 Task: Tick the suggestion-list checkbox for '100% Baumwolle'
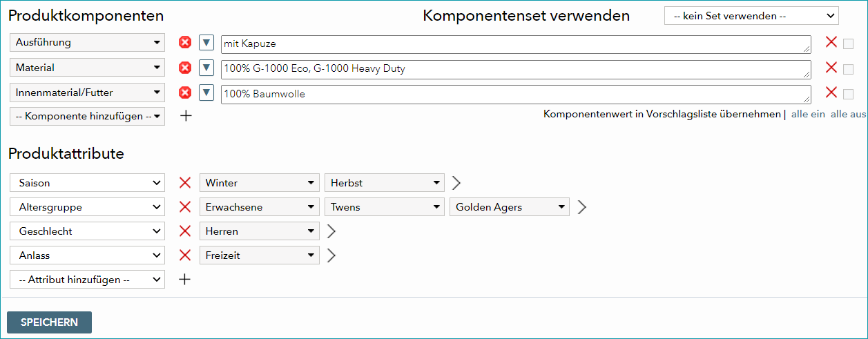(x=848, y=95)
